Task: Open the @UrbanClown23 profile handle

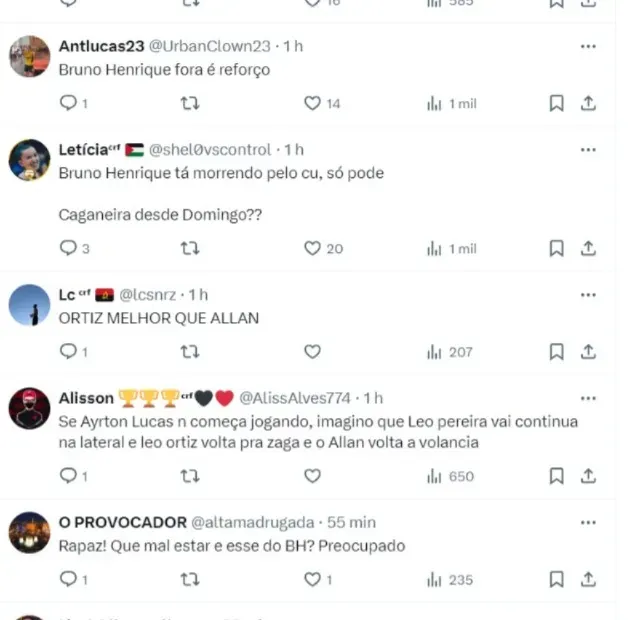Action: (209, 46)
